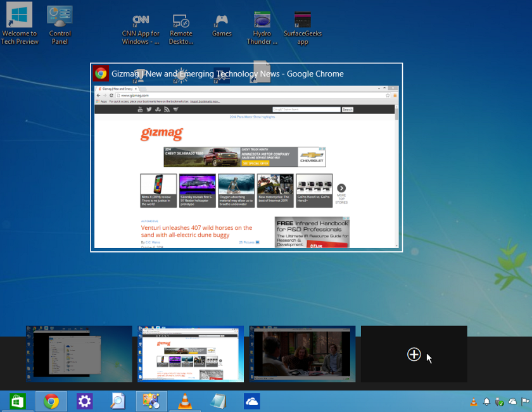
Task: Open the GoPro Hero4 story thumbnail
Action: (x=314, y=190)
